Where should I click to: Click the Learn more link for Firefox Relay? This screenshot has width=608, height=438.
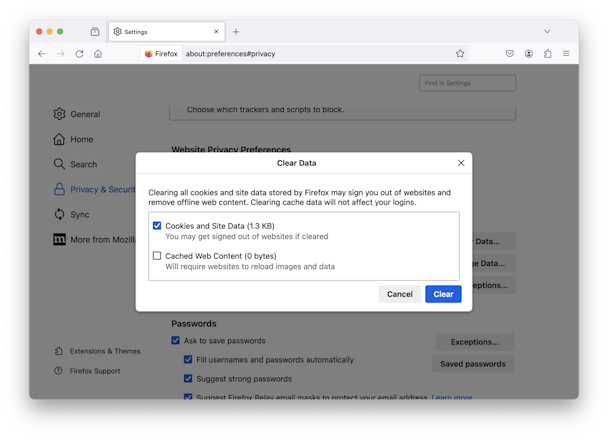click(452, 397)
